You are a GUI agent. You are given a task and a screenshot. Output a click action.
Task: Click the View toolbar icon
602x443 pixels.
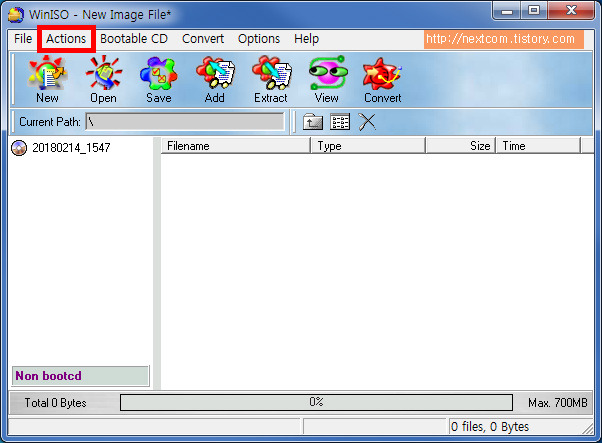(x=327, y=79)
